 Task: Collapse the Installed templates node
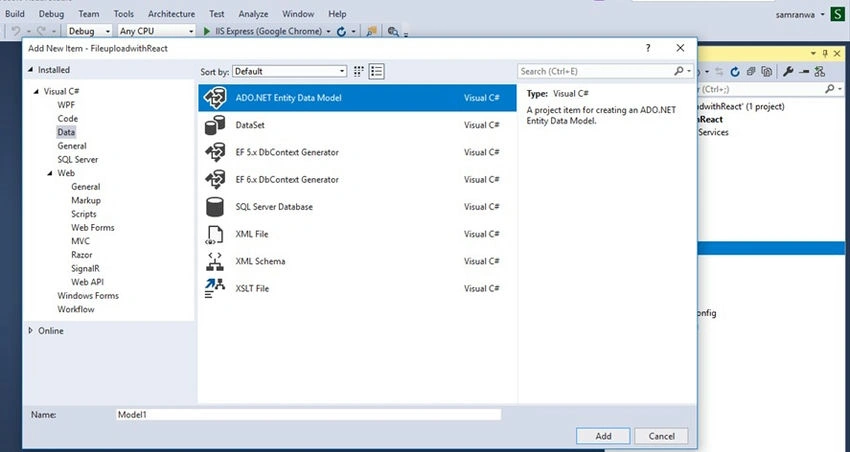pyautogui.click(x=30, y=70)
